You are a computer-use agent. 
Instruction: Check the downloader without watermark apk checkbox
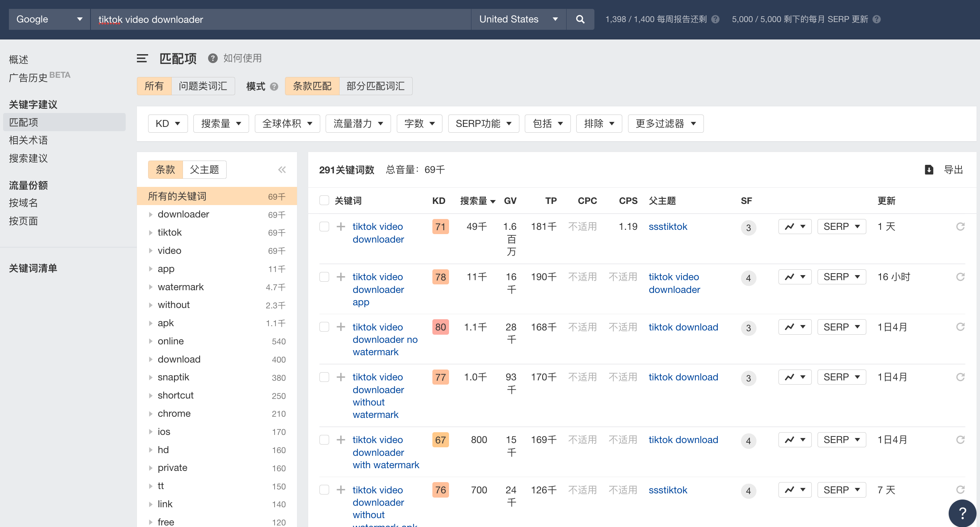pos(324,490)
